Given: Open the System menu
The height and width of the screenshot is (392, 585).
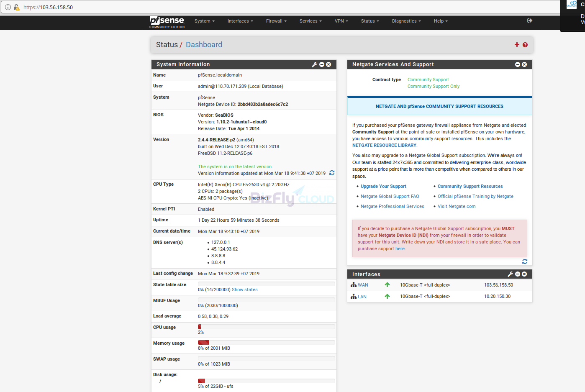Looking at the screenshot, I should click(x=205, y=21).
